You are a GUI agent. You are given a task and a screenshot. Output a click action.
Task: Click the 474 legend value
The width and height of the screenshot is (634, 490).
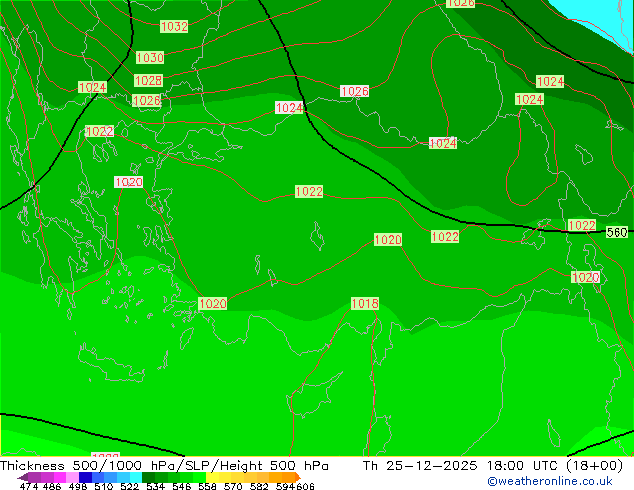coord(29,486)
